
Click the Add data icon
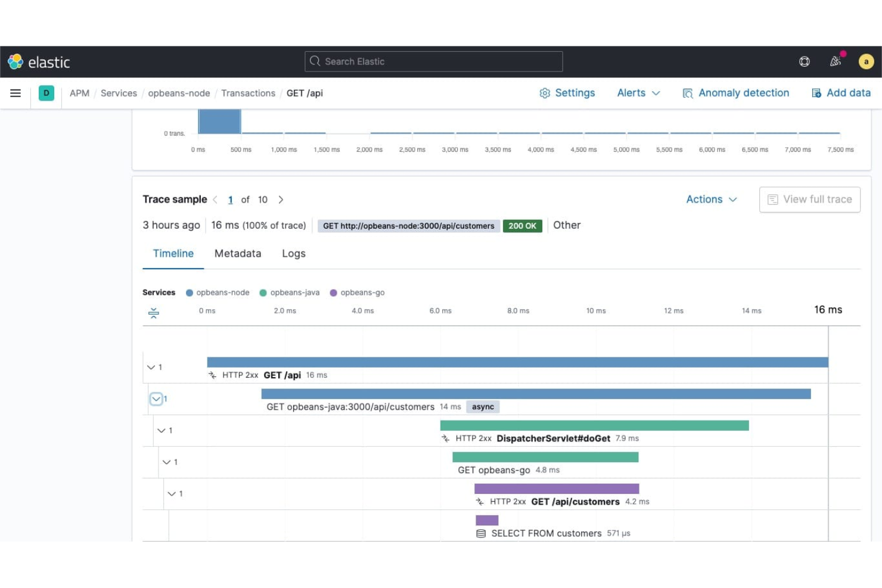[816, 93]
